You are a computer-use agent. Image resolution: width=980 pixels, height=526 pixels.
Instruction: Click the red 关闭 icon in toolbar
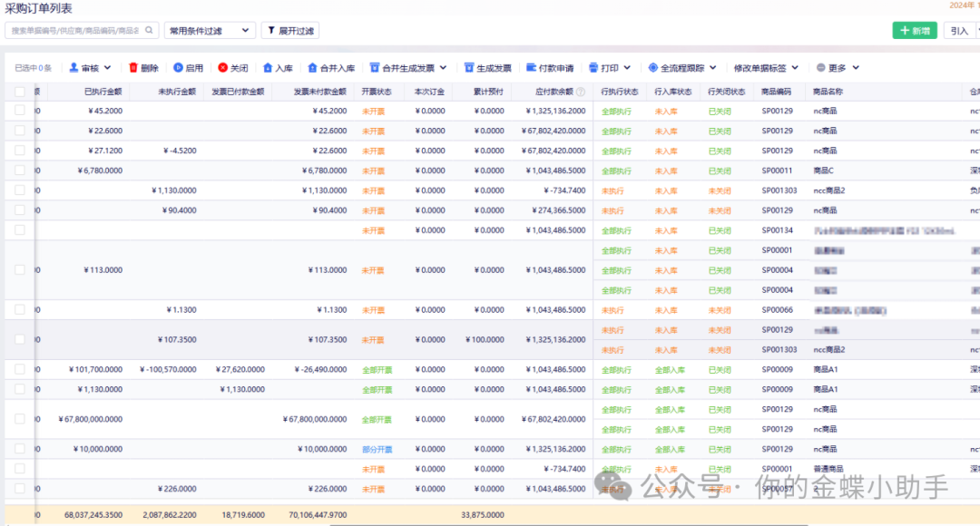tap(222, 68)
